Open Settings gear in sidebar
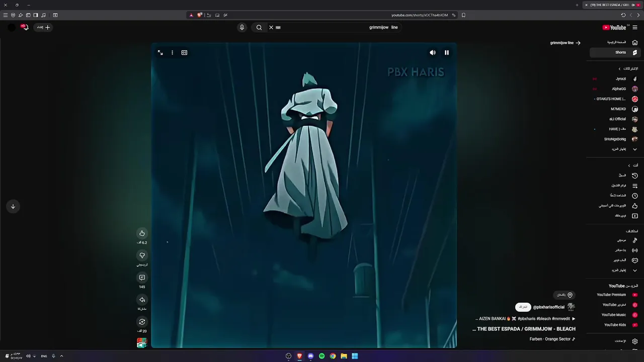This screenshot has height=362, width=644. (x=635, y=341)
